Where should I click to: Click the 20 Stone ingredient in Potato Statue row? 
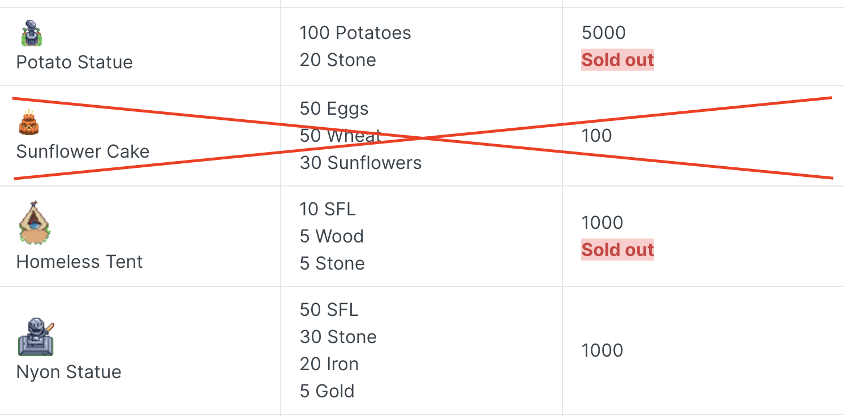point(338,60)
